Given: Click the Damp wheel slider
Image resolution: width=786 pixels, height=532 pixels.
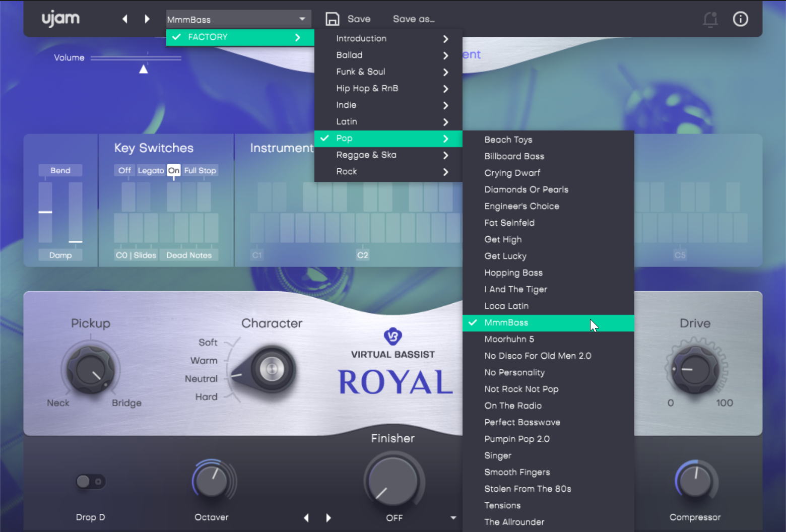Looking at the screenshot, I should pos(76,212).
